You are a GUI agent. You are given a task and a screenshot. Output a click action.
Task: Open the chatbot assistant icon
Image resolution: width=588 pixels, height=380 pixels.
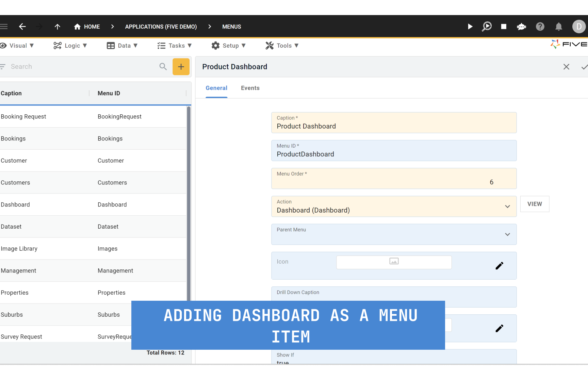coord(522,26)
